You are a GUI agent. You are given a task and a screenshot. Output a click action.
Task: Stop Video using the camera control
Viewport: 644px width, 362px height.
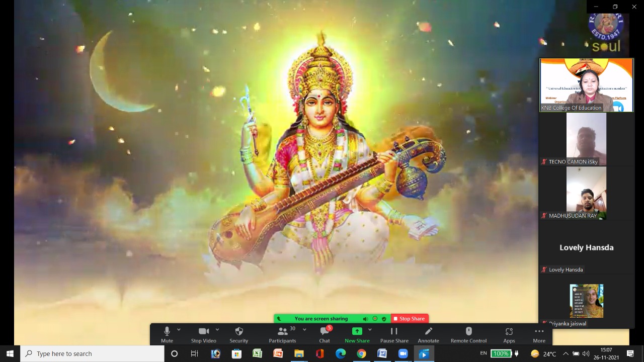point(204,334)
